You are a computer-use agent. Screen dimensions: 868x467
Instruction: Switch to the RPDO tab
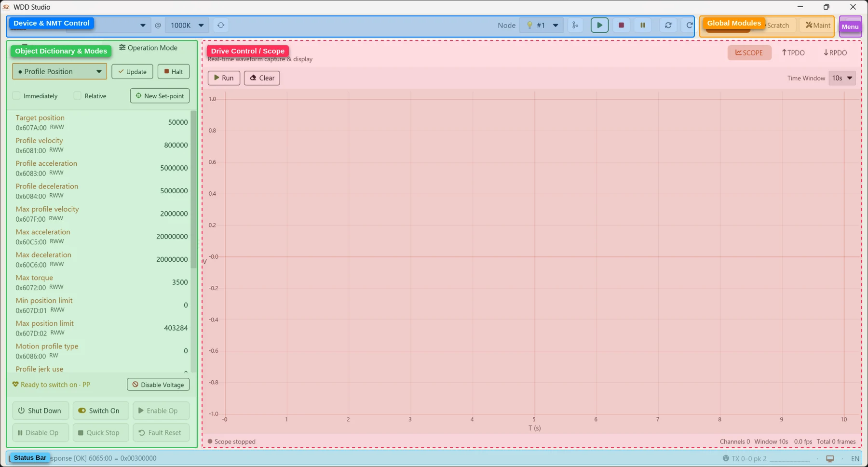(835, 53)
